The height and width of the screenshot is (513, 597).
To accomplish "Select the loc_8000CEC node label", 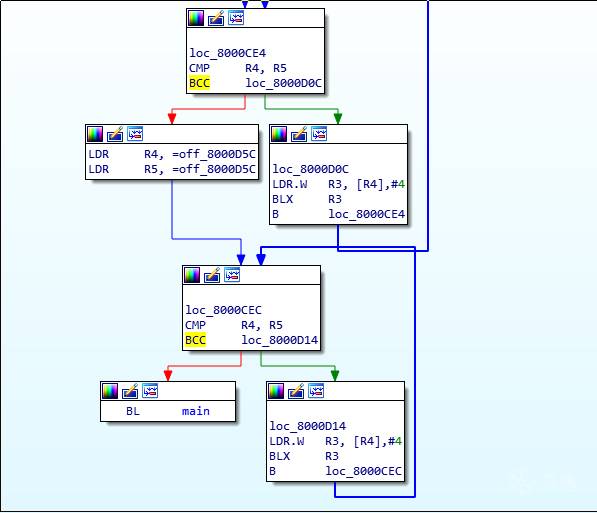I will 223,310.
